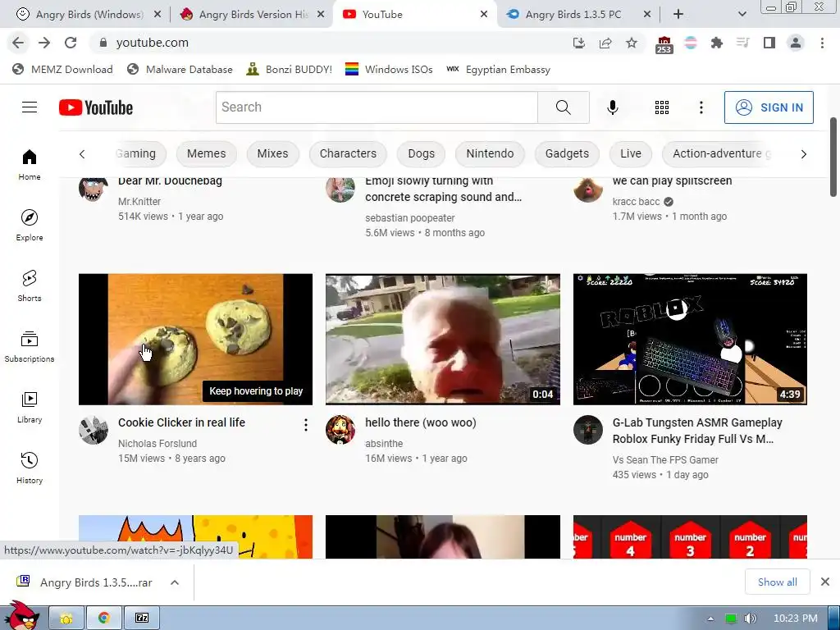This screenshot has width=840, height=630.
Task: Start voice search with microphone icon
Action: pyautogui.click(x=612, y=107)
